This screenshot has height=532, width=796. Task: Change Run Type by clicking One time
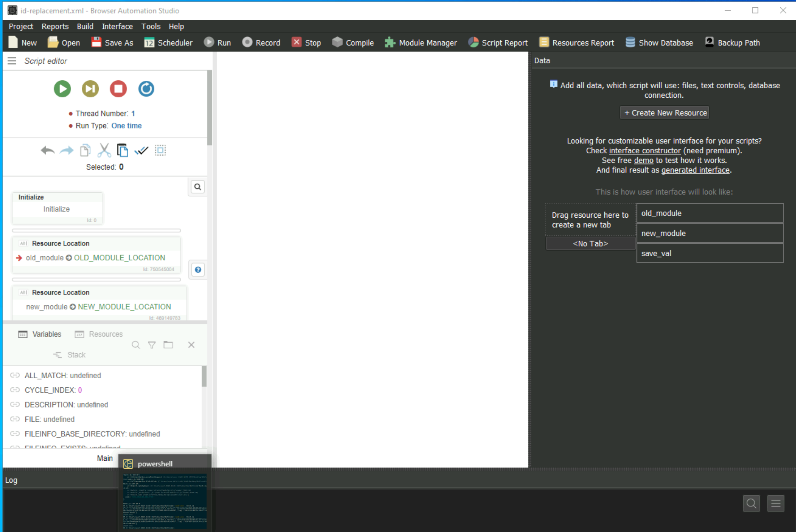click(x=126, y=126)
